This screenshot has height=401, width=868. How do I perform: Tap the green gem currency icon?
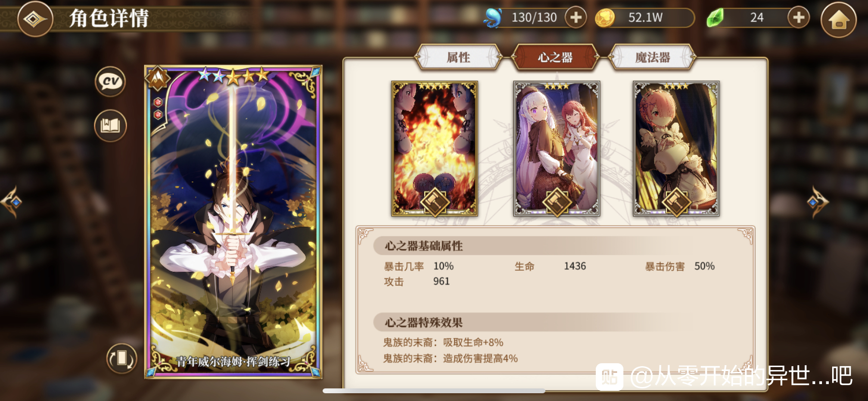[x=715, y=18]
